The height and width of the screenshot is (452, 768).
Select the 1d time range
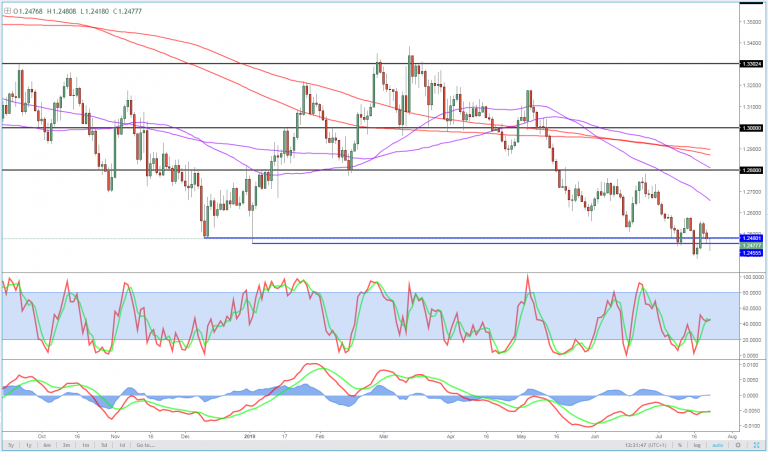pyautogui.click(x=121, y=445)
